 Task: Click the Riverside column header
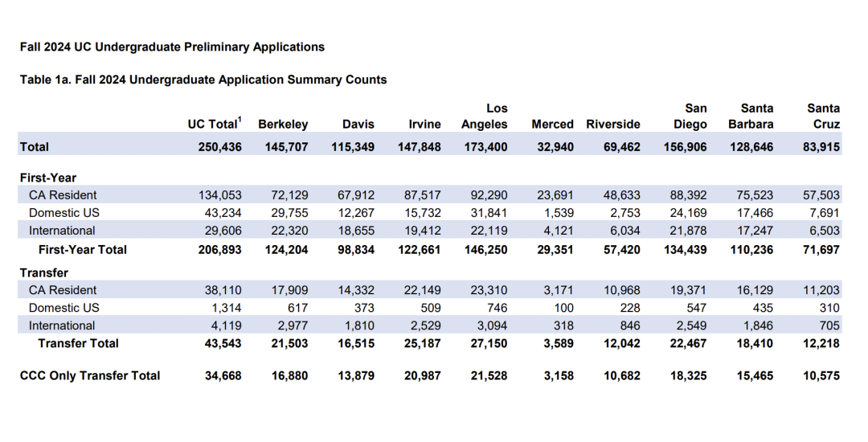613,125
